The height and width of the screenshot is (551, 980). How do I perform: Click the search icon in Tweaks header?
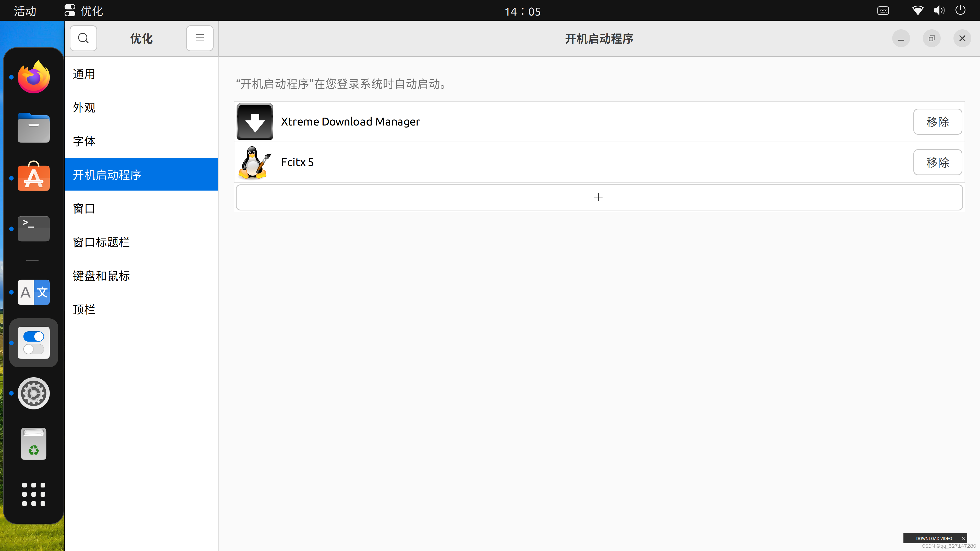(x=83, y=39)
